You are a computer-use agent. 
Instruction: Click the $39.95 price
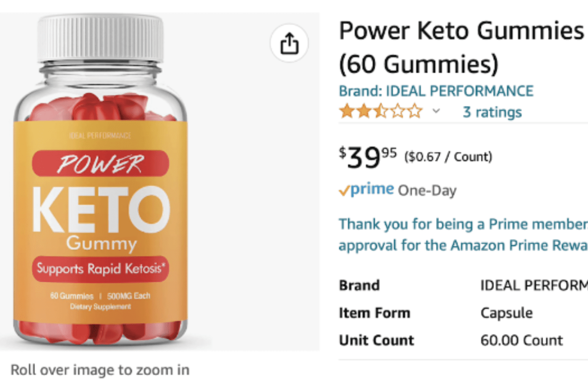coord(362,157)
